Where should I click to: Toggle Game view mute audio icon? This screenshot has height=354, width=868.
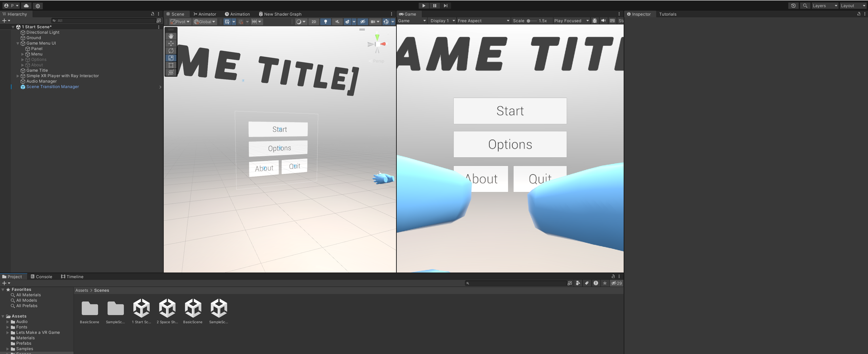[604, 21]
